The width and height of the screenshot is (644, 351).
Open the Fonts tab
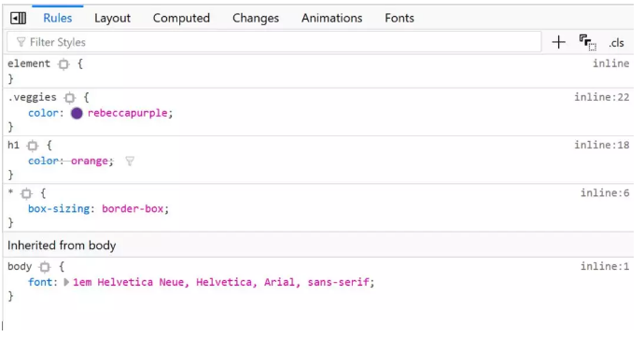[399, 18]
